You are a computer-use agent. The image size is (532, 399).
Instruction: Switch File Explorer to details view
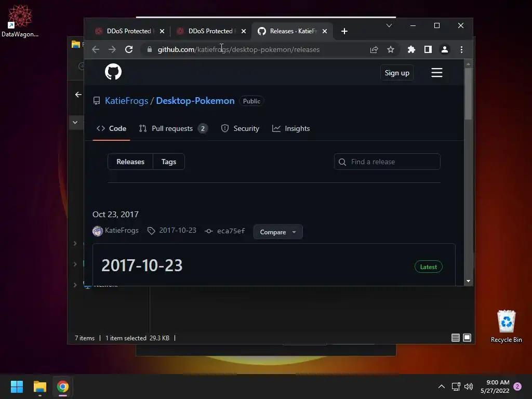455,338
